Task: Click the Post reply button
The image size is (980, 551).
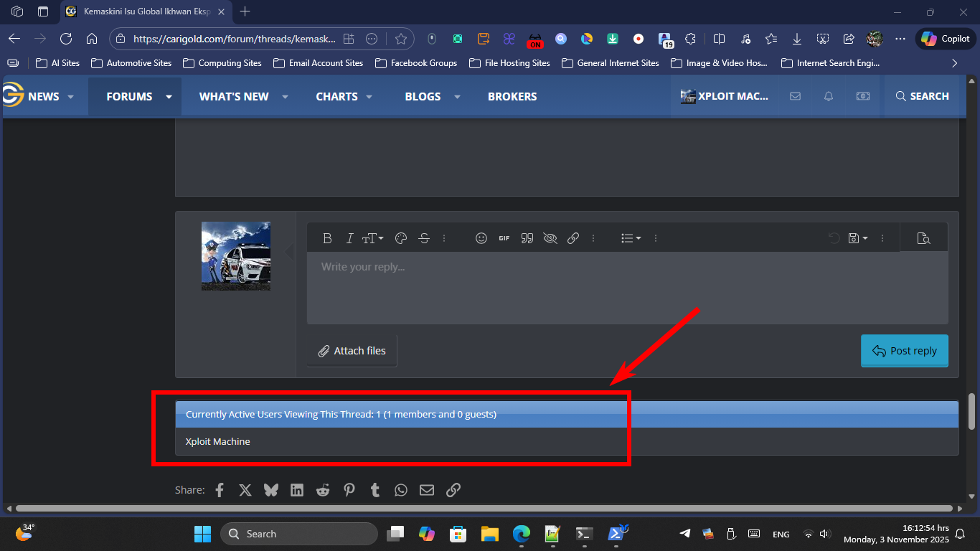Action: (905, 351)
